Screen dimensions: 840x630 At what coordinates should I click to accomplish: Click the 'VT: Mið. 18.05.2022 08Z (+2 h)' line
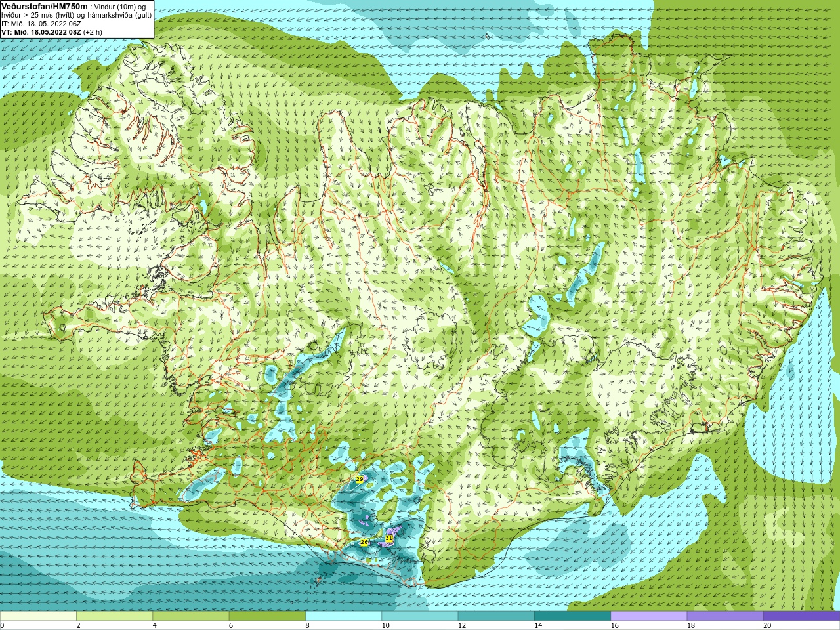[52, 32]
